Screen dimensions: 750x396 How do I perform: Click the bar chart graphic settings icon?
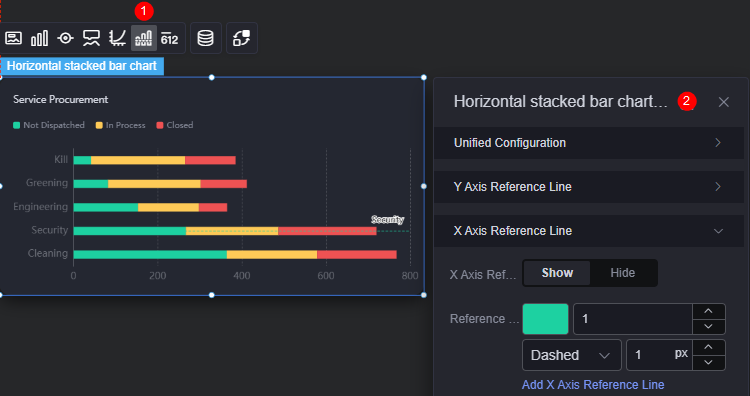(39, 38)
